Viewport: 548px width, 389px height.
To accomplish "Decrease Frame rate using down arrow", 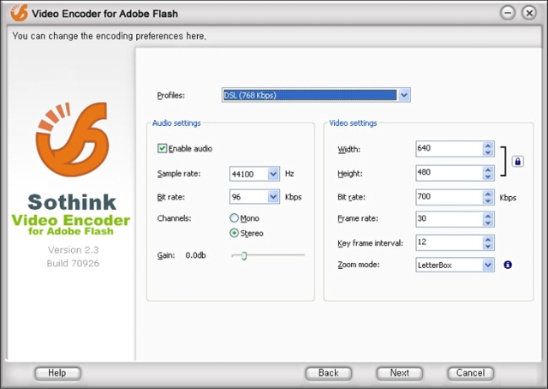I will tap(488, 223).
